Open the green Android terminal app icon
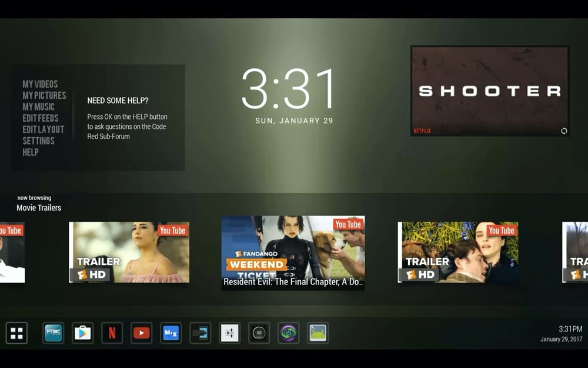The width and height of the screenshot is (588, 368). click(318, 333)
